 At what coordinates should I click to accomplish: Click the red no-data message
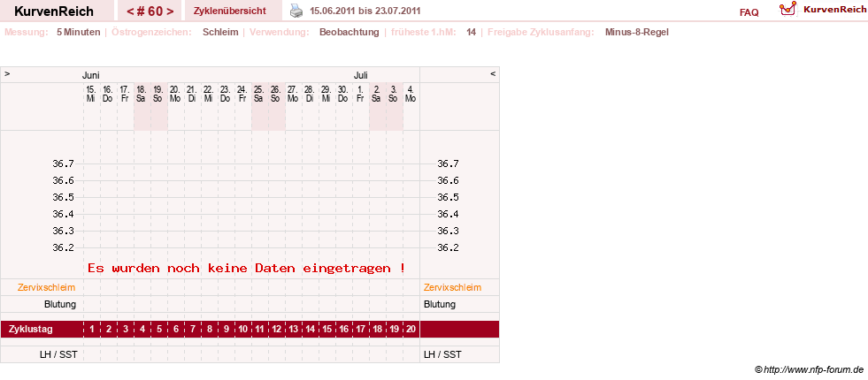point(246,268)
